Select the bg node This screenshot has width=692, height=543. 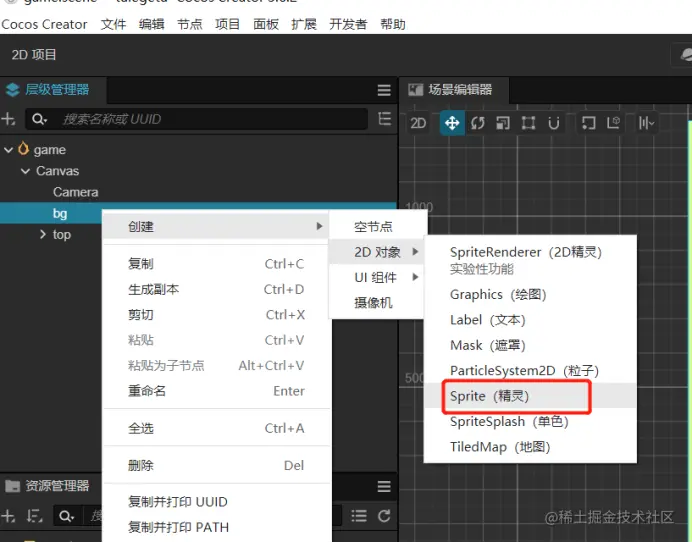tap(60, 214)
